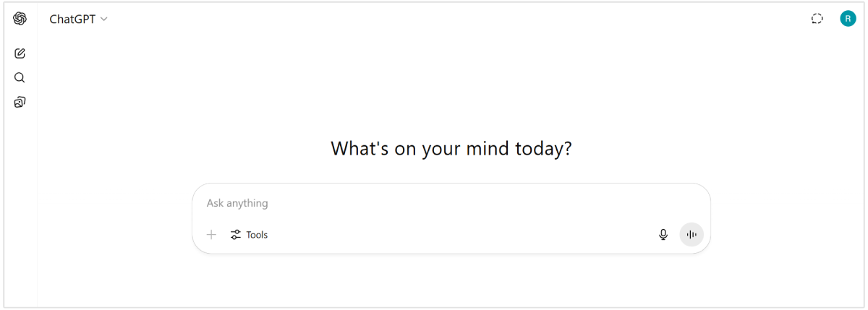Start dictation with the microphone icon
This screenshot has width=868, height=310.
tap(663, 235)
